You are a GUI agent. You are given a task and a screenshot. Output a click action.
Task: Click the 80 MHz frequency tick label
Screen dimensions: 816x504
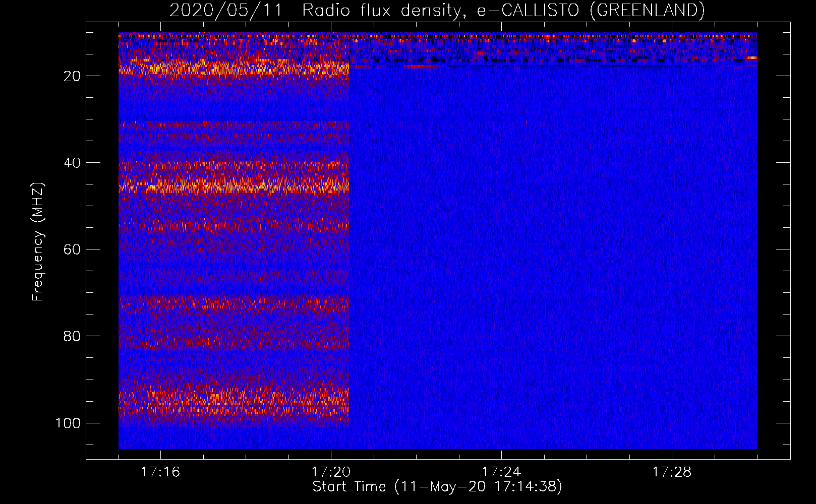coord(72,336)
